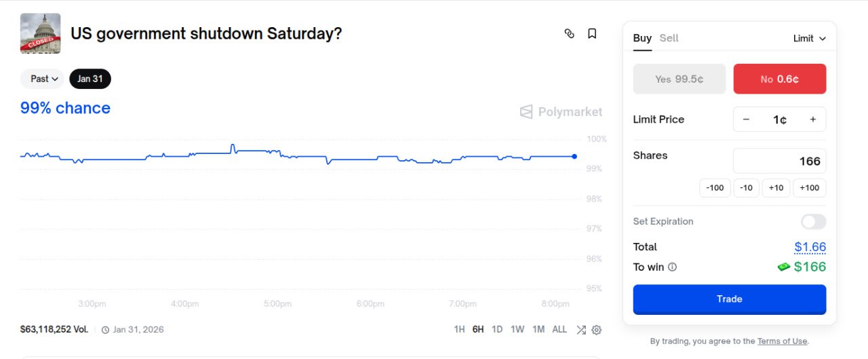
Task: Select the 1D chart timeframe
Action: tap(497, 330)
